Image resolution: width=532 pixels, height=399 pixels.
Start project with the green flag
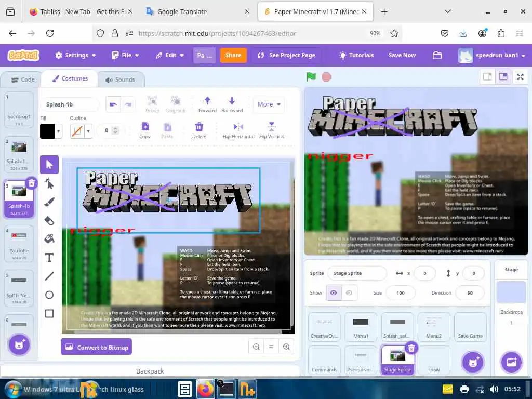click(x=311, y=77)
